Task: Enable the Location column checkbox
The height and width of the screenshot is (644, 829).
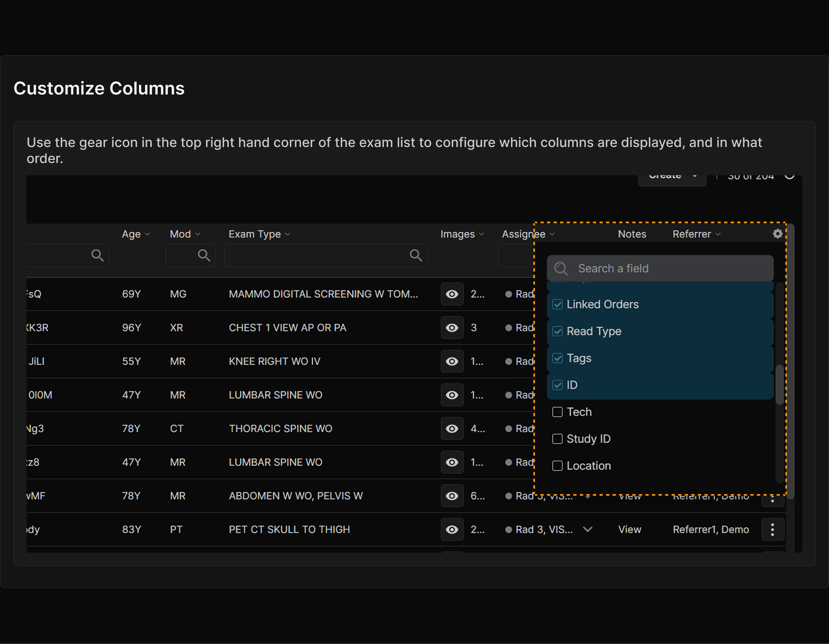Action: [557, 466]
